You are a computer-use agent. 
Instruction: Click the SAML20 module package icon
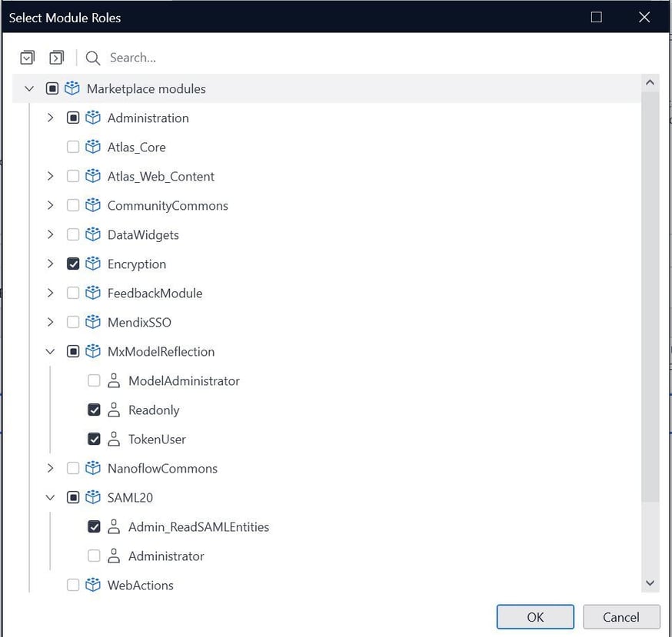click(x=93, y=497)
